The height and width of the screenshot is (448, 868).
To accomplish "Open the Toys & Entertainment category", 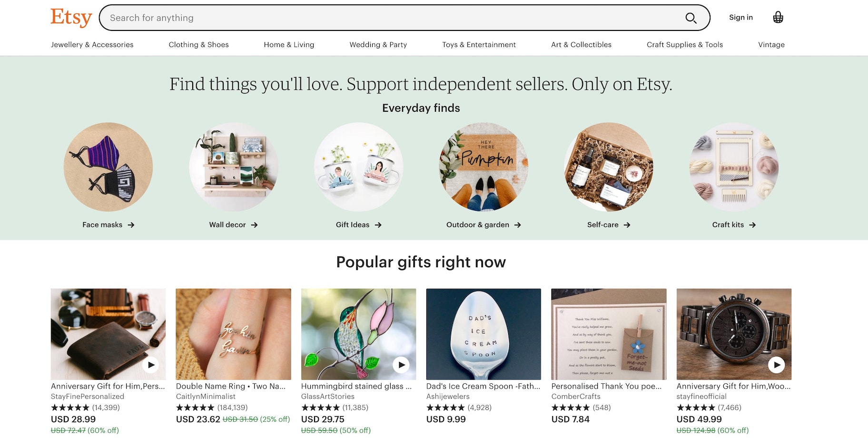I will (x=479, y=45).
